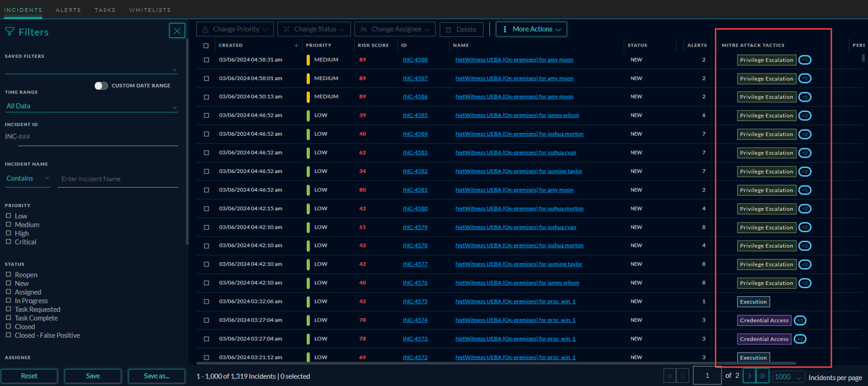Switch to the Incidents tab
Image resolution: width=868 pixels, height=386 pixels.
pos(23,10)
